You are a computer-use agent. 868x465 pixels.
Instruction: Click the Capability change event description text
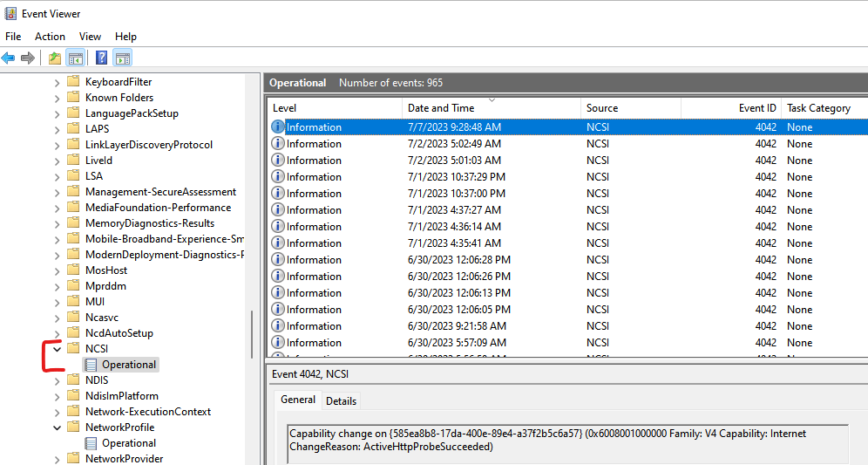click(547, 440)
